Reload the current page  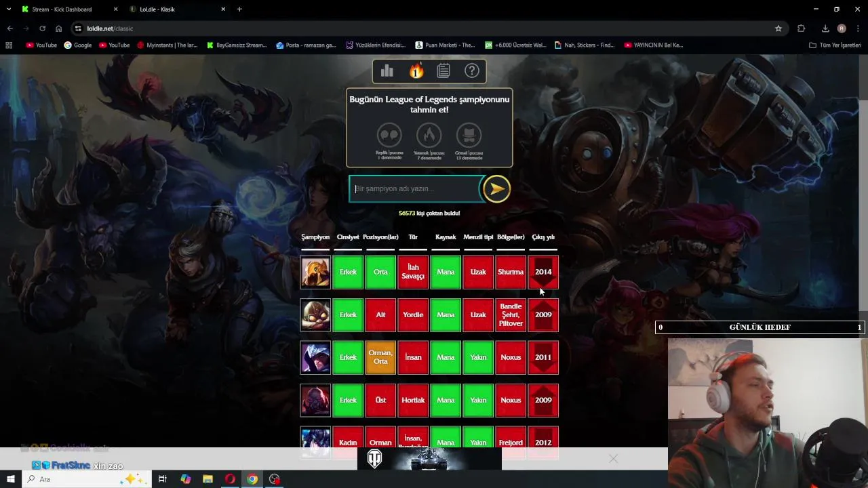pyautogui.click(x=42, y=28)
